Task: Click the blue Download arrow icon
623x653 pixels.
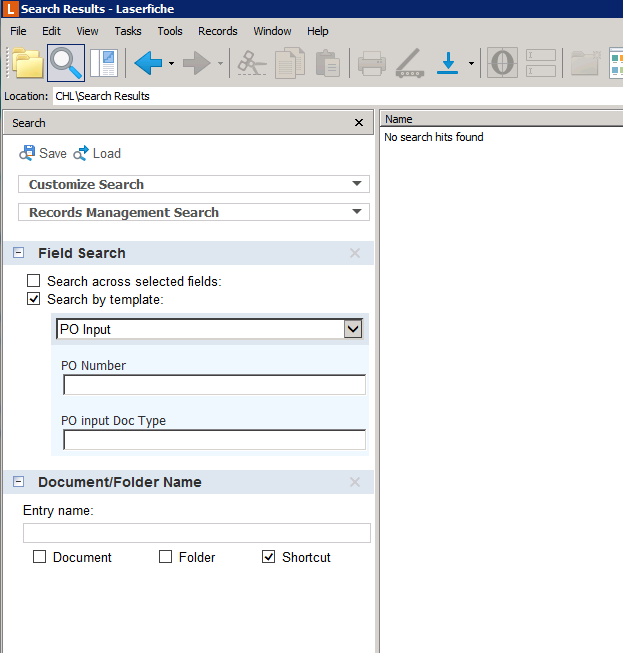Action: pyautogui.click(x=448, y=63)
